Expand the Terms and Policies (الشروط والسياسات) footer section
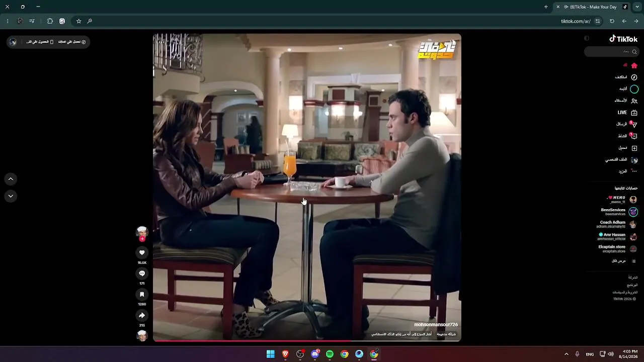Viewport: 644px width, 362px height. [x=625, y=292]
